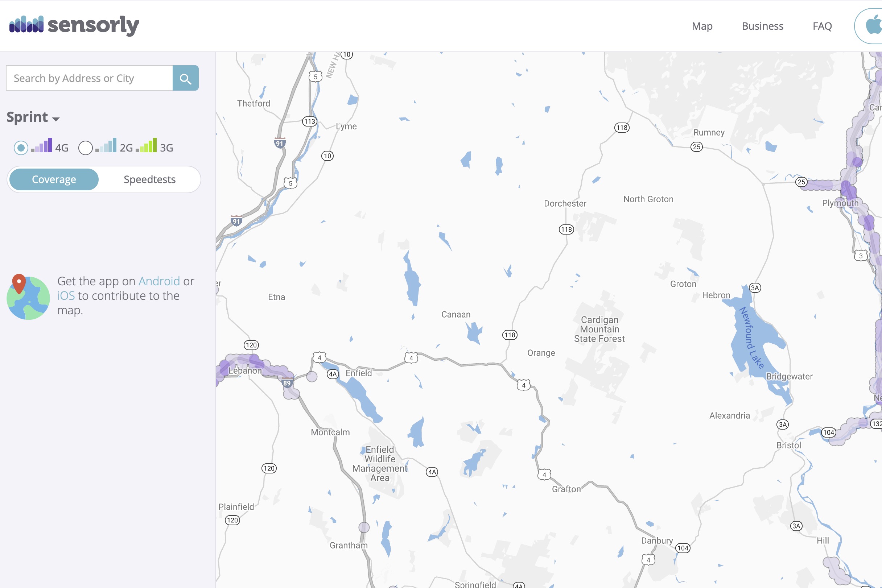882x588 pixels.
Task: Click the Interstate 89 shield near Lebanon
Action: [287, 383]
